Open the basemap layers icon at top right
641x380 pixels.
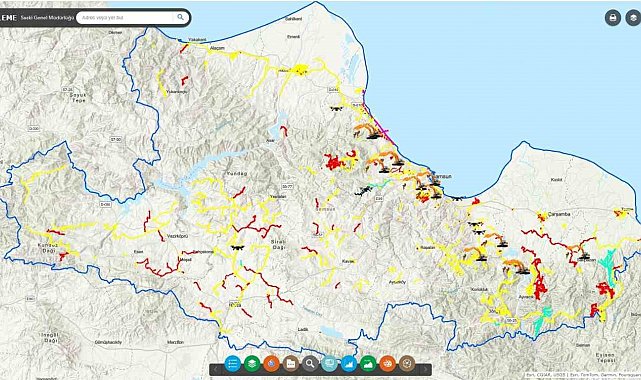click(633, 18)
